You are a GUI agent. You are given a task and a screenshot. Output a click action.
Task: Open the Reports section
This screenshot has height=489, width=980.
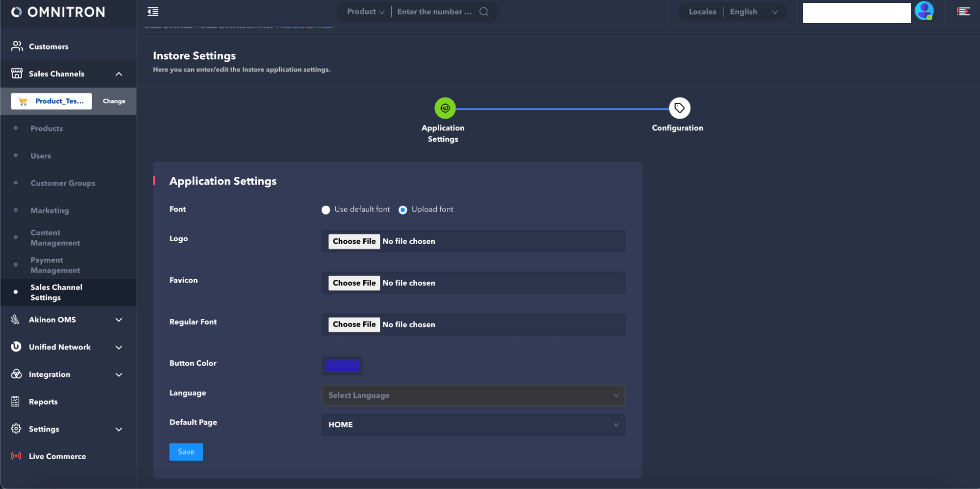pos(43,402)
